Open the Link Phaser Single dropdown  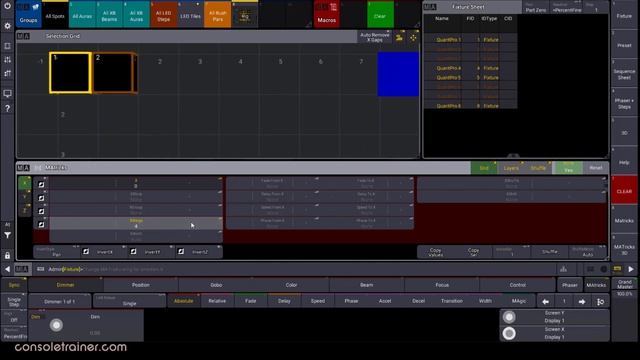(x=129, y=301)
